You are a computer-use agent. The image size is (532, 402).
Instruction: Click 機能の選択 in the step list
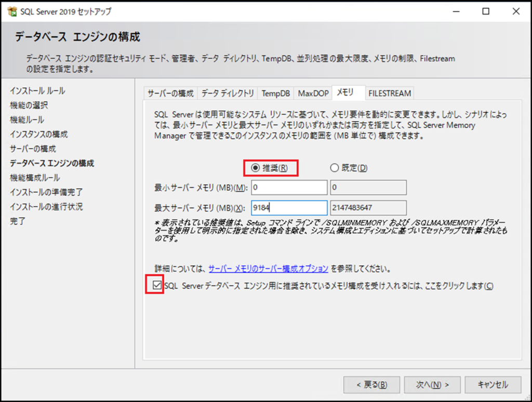click(x=29, y=105)
